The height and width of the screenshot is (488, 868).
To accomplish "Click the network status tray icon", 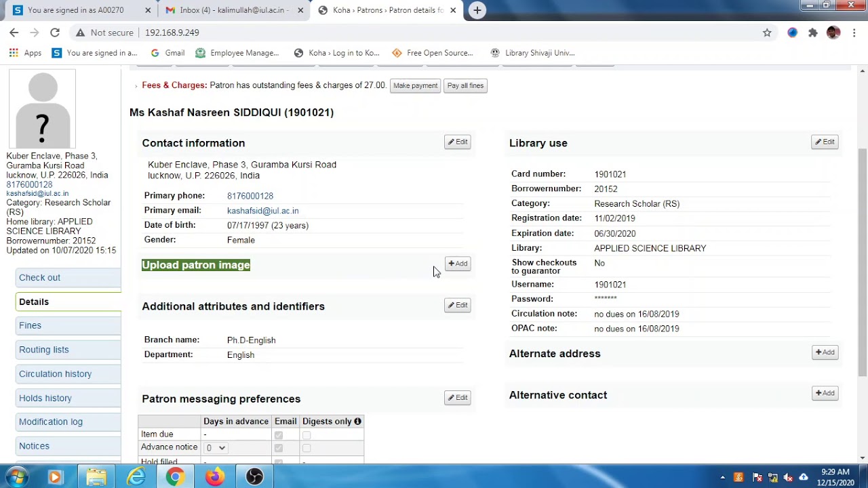I will pyautogui.click(x=773, y=477).
